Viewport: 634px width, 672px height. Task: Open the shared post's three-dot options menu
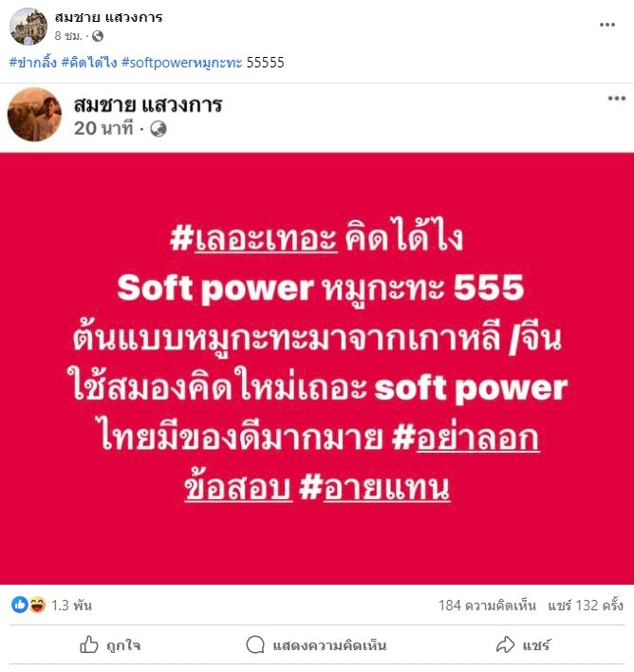616,99
